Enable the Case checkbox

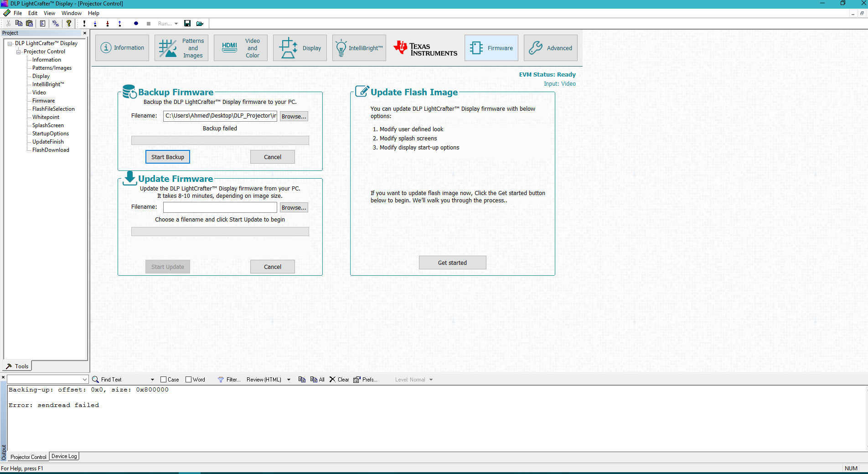(x=163, y=379)
